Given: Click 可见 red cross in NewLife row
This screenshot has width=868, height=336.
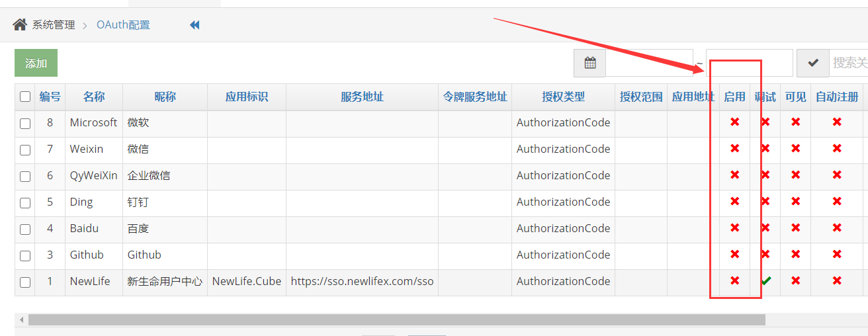Looking at the screenshot, I should pyautogui.click(x=796, y=281).
